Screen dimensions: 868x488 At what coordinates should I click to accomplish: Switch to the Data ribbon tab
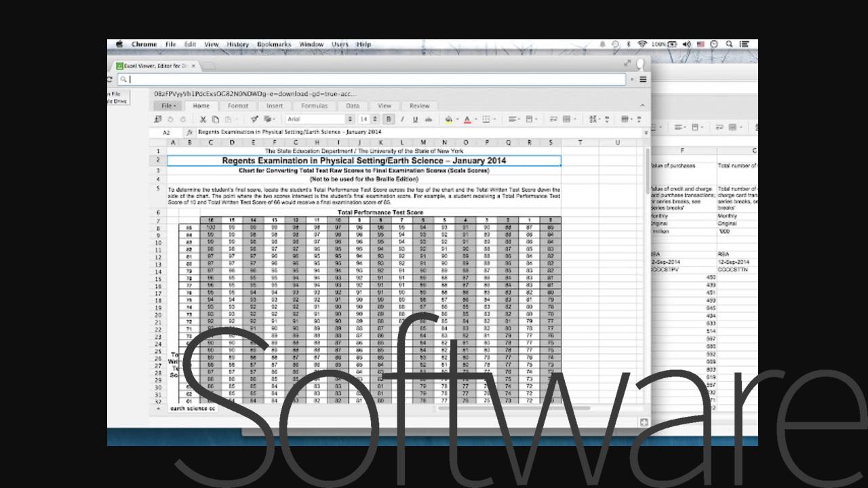point(353,106)
